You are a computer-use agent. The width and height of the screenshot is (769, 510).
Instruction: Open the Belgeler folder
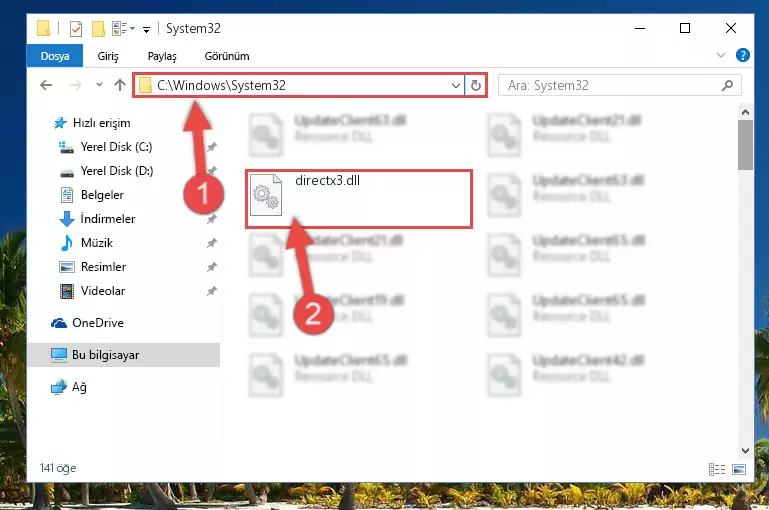tap(102, 195)
